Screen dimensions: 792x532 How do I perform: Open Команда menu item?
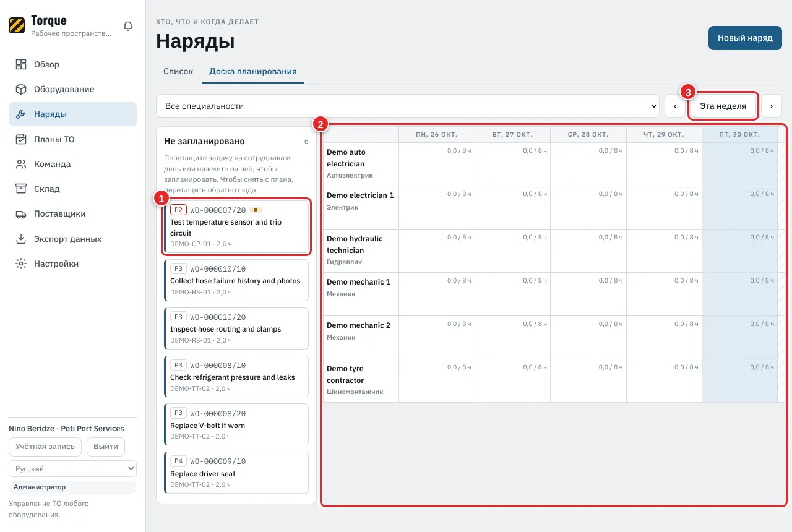72,164
